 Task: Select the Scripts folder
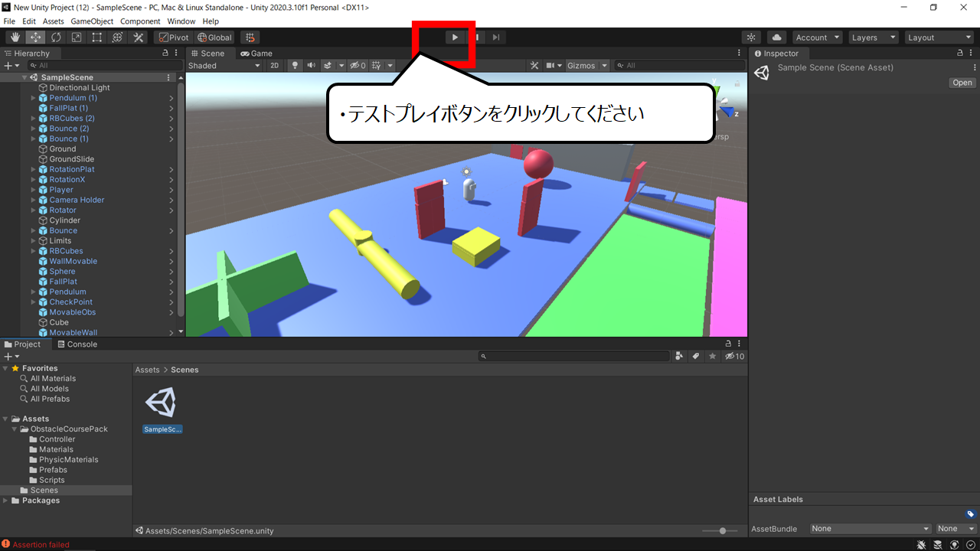coord(52,480)
